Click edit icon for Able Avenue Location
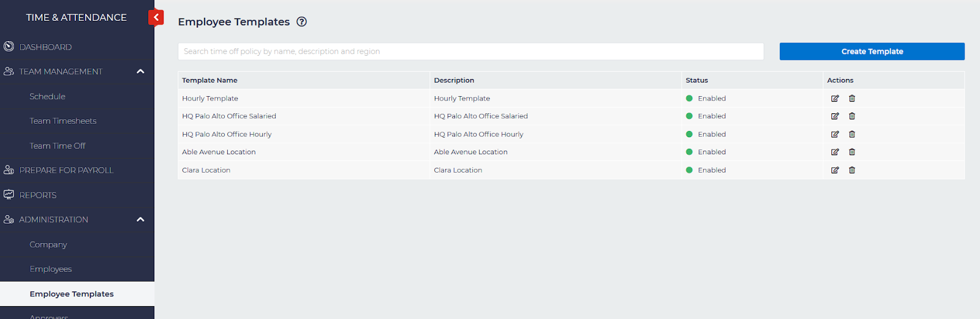 (834, 152)
